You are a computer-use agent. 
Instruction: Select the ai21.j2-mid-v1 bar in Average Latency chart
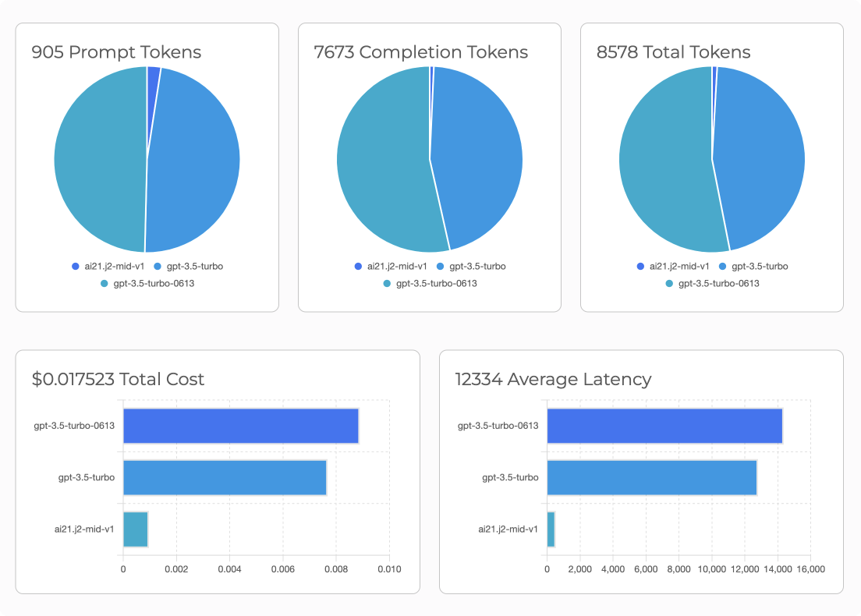pyautogui.click(x=551, y=529)
